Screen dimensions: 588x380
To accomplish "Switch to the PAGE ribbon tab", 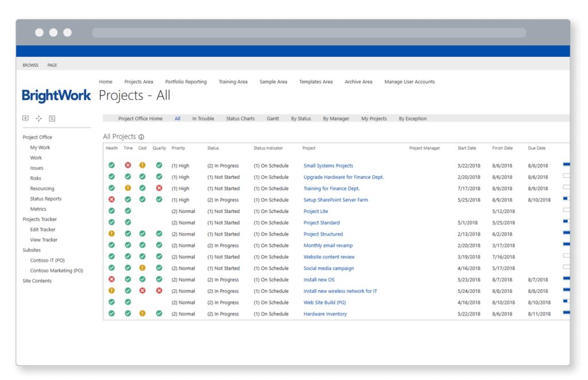I will click(52, 65).
